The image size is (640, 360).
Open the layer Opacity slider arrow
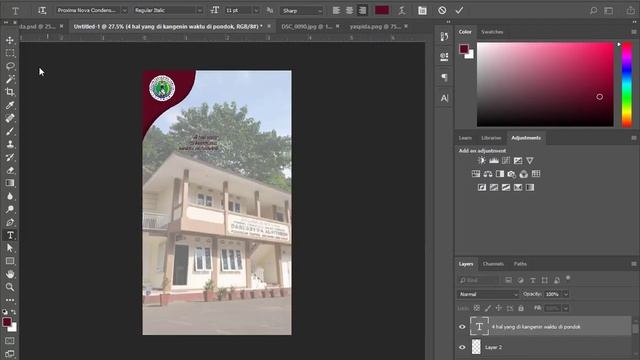pyautogui.click(x=566, y=294)
